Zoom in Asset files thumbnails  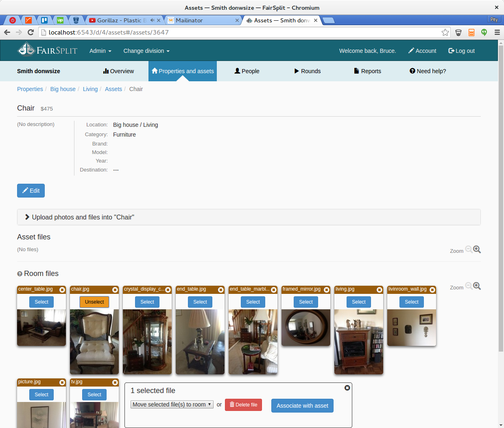coord(477,250)
